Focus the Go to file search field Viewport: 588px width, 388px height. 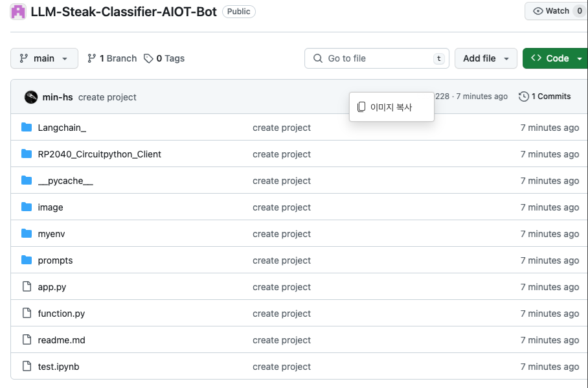coord(376,58)
